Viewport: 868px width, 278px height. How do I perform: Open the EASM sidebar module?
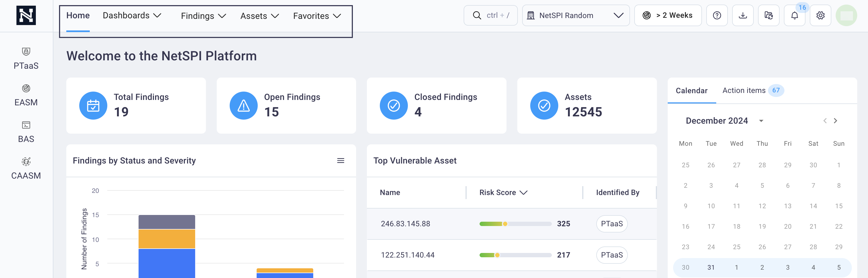click(26, 95)
